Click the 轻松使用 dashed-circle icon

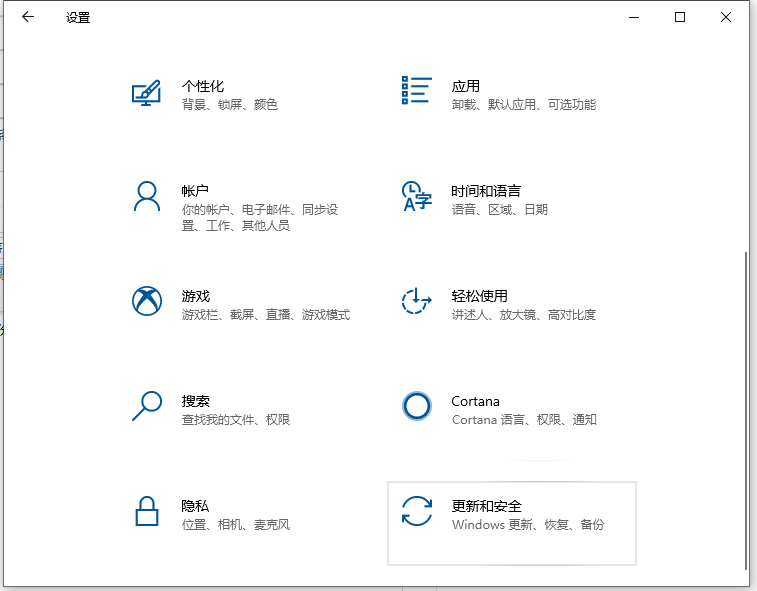pyautogui.click(x=416, y=301)
